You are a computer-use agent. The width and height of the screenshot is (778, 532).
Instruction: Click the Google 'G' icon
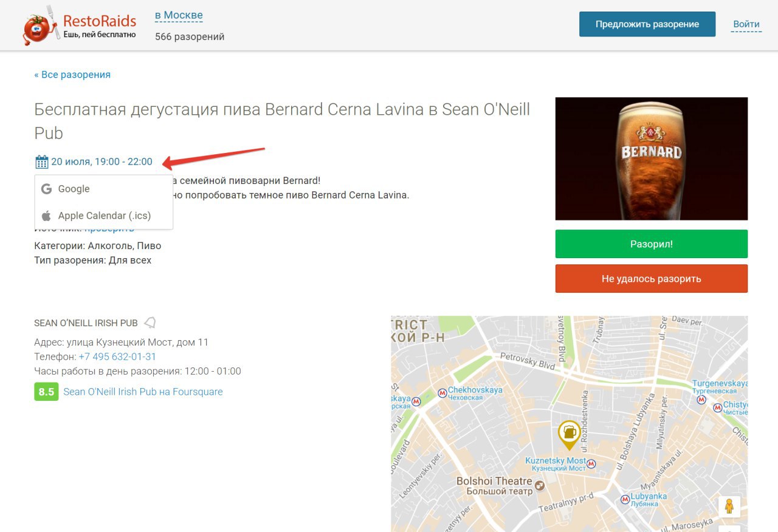tap(46, 189)
